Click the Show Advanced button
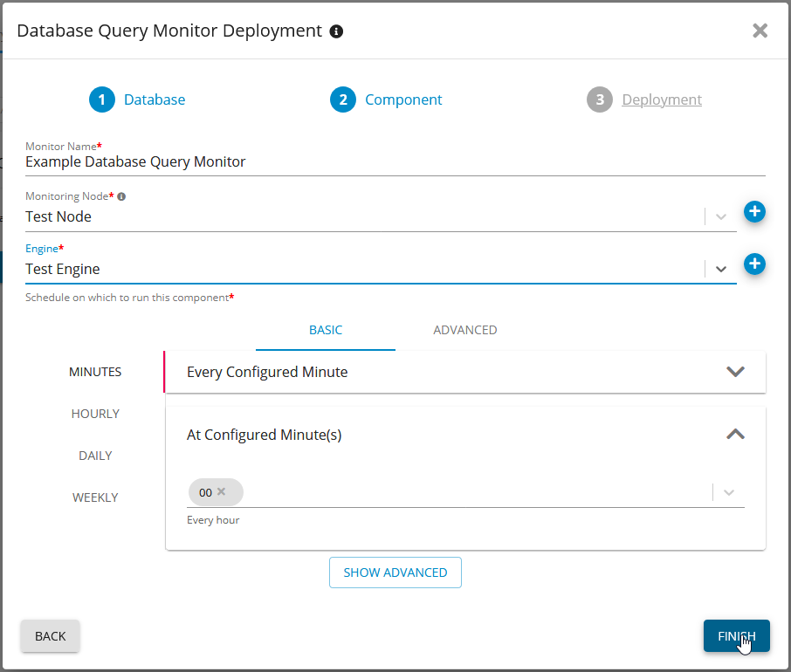The height and width of the screenshot is (672, 791). coord(395,573)
